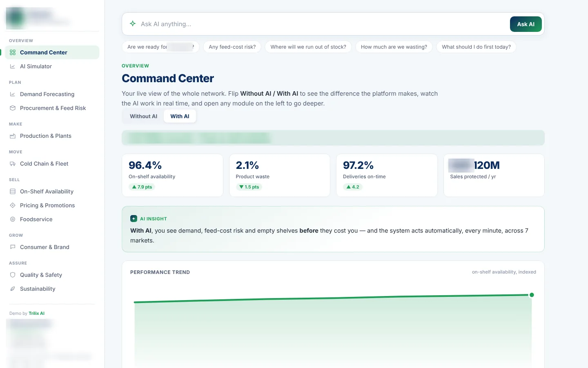Click the Procurement & Feed Risk box icon
Viewport: 588px width, 368px height.
[13, 108]
